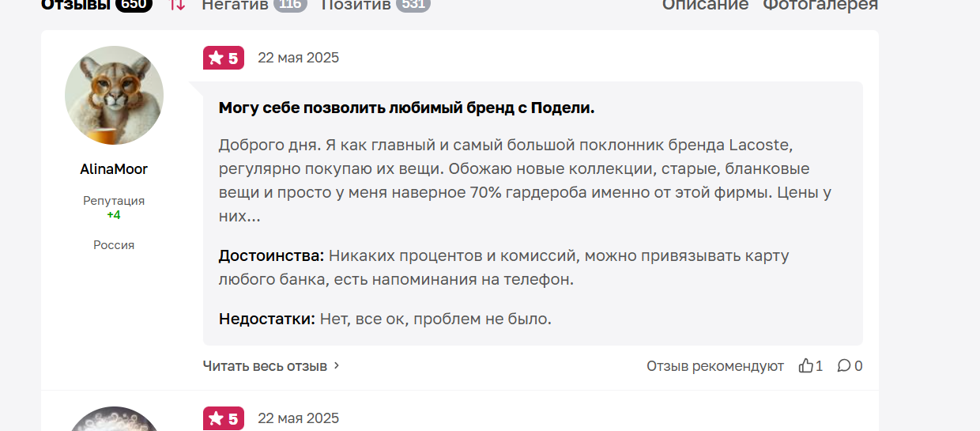Click the comment bubble icon showing 0
This screenshot has width=980, height=431.
point(844,365)
